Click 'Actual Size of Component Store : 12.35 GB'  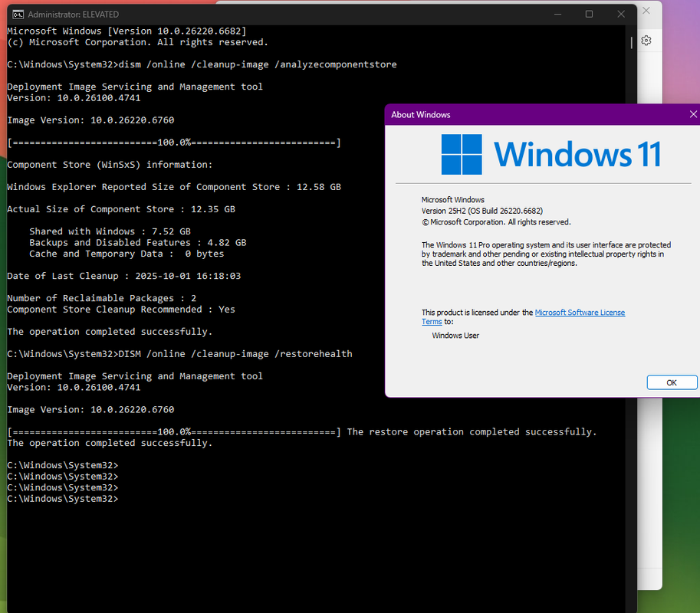[x=121, y=209]
